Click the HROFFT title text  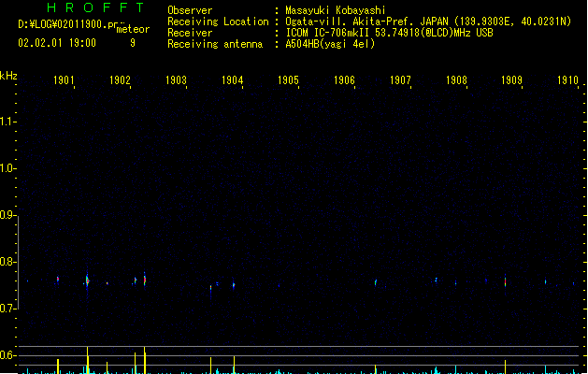tap(95, 7)
